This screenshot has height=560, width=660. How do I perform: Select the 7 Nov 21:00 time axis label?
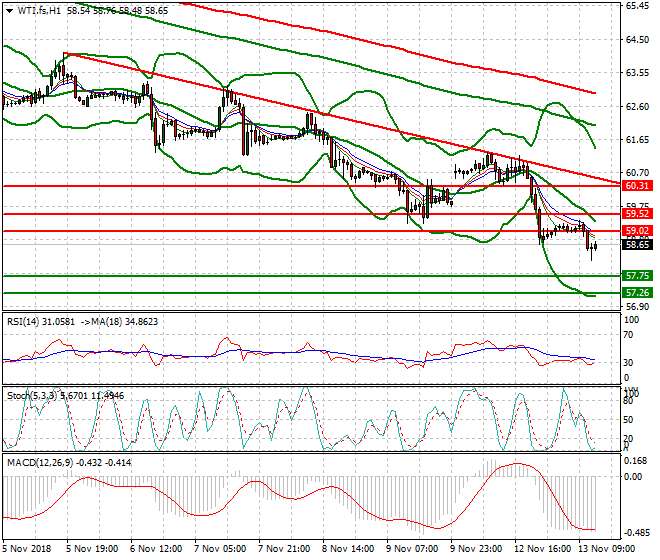pyautogui.click(x=284, y=549)
